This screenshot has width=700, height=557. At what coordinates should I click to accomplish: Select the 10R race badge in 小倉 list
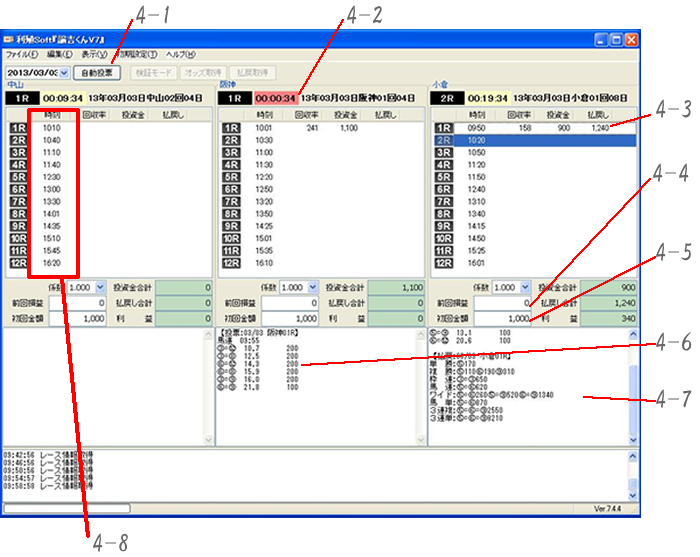click(443, 238)
